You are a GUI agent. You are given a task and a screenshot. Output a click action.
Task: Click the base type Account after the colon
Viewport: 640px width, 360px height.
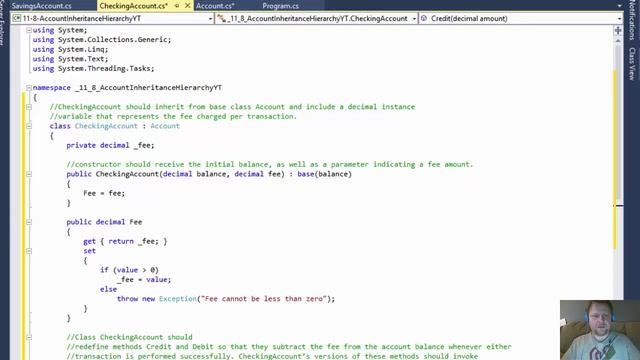[165, 126]
